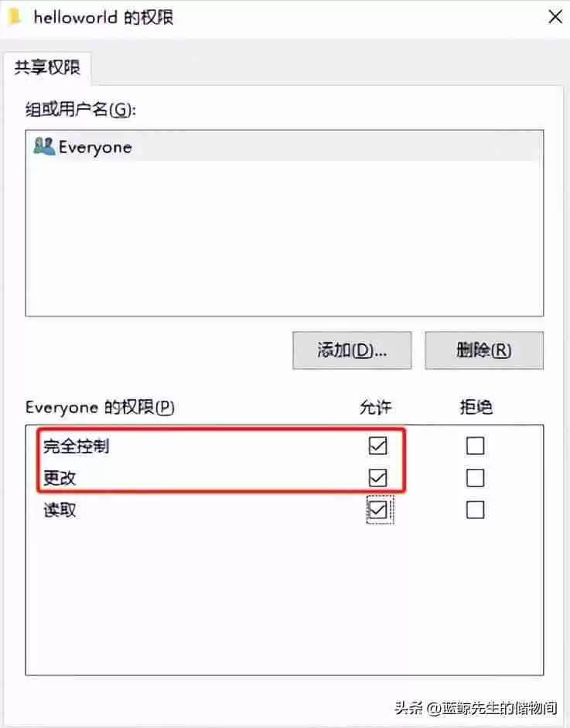Switch to the 共享权限 tab

(48, 67)
